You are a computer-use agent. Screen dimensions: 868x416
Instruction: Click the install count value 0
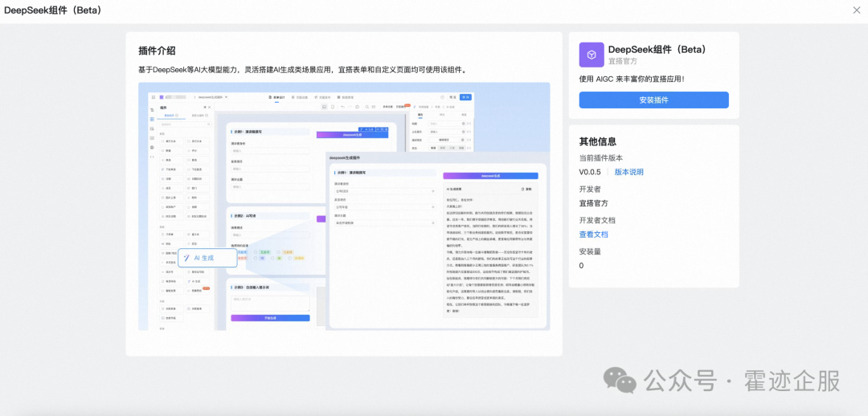[x=581, y=266]
